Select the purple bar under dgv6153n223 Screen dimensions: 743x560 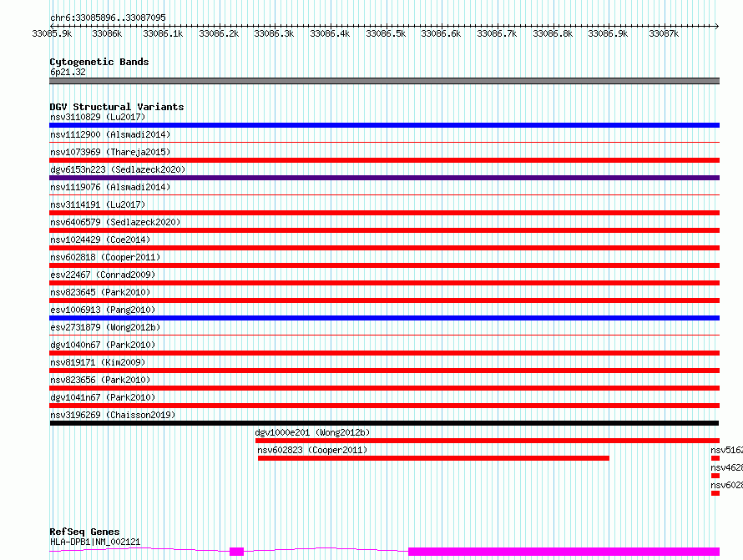(x=384, y=178)
